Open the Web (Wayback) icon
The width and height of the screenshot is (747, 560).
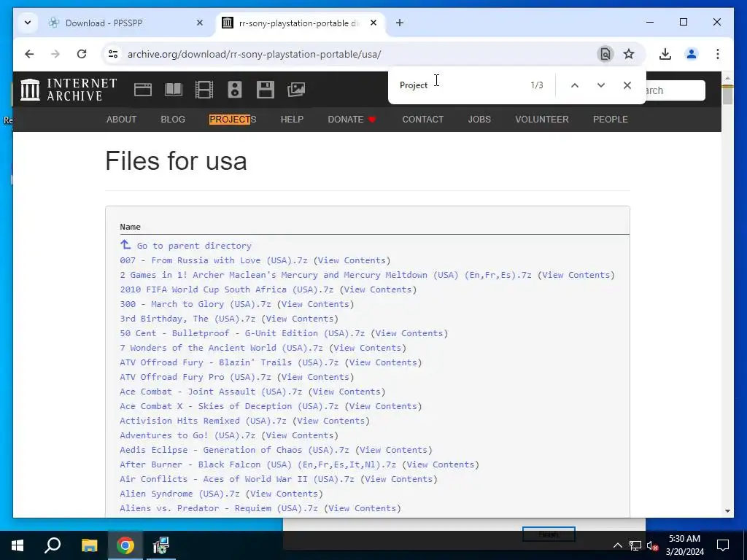coord(143,90)
